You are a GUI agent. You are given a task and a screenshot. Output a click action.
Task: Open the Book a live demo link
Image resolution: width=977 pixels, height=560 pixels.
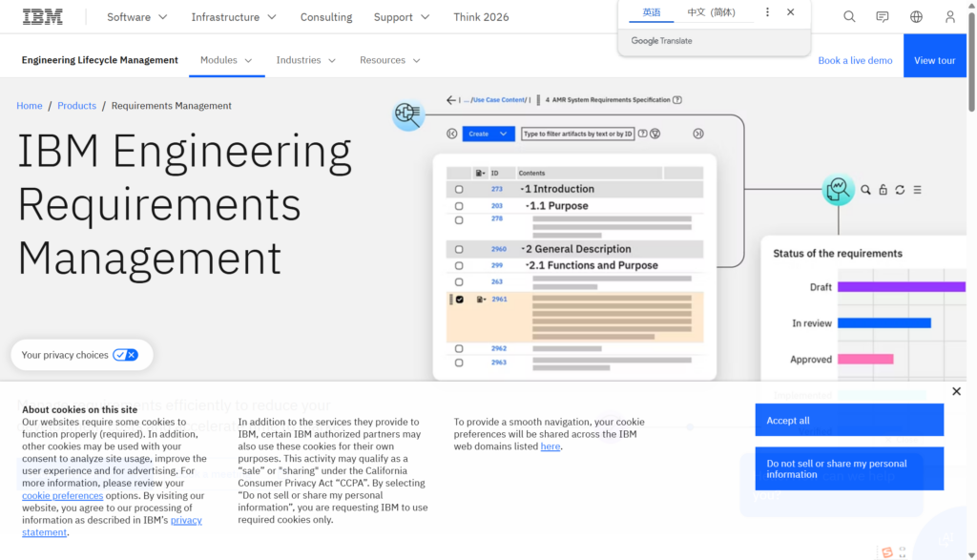pos(855,60)
